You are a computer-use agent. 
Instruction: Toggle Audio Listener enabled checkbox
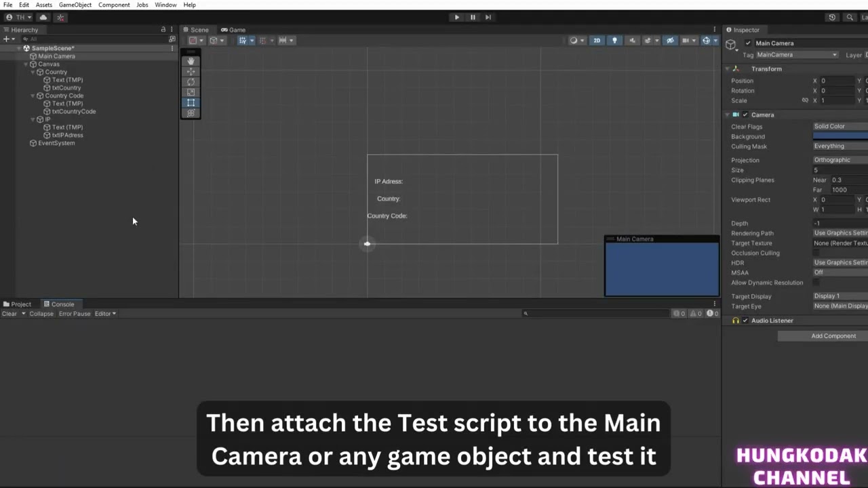click(x=745, y=321)
